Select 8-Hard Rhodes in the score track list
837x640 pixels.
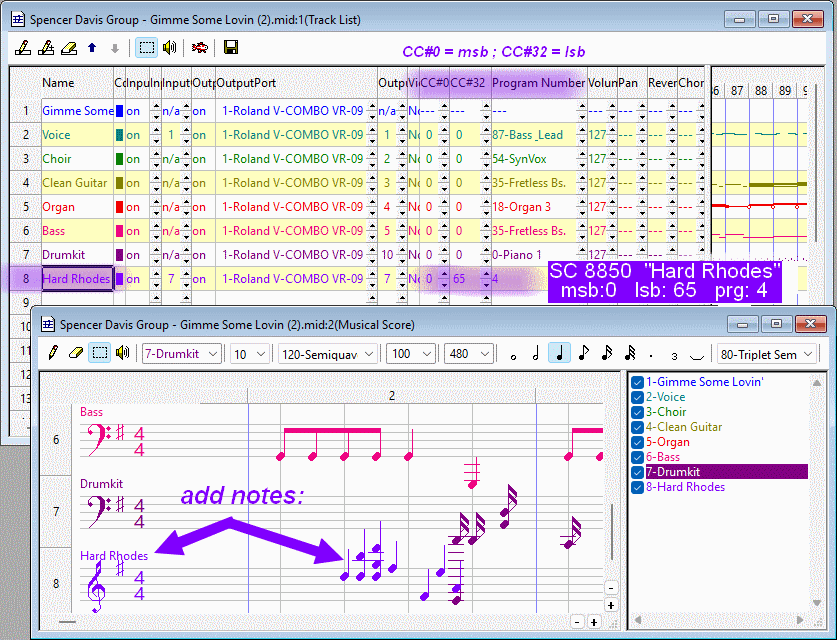[685, 487]
